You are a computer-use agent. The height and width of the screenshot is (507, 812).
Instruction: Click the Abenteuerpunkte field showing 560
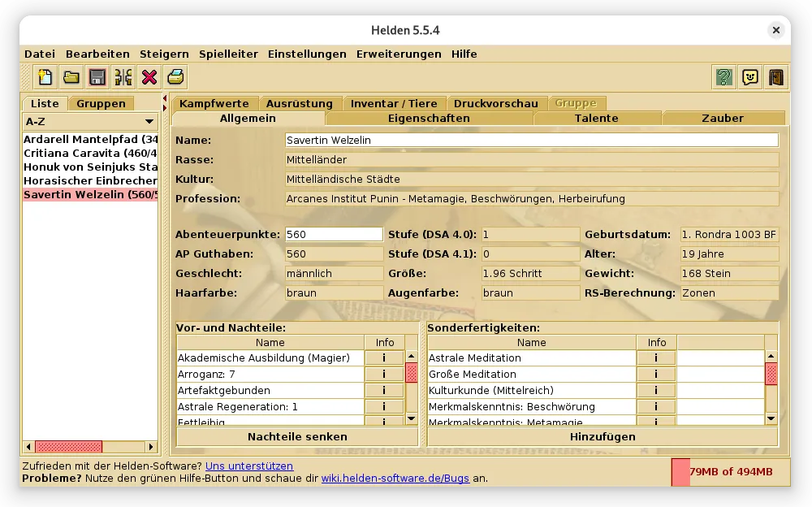coord(334,234)
